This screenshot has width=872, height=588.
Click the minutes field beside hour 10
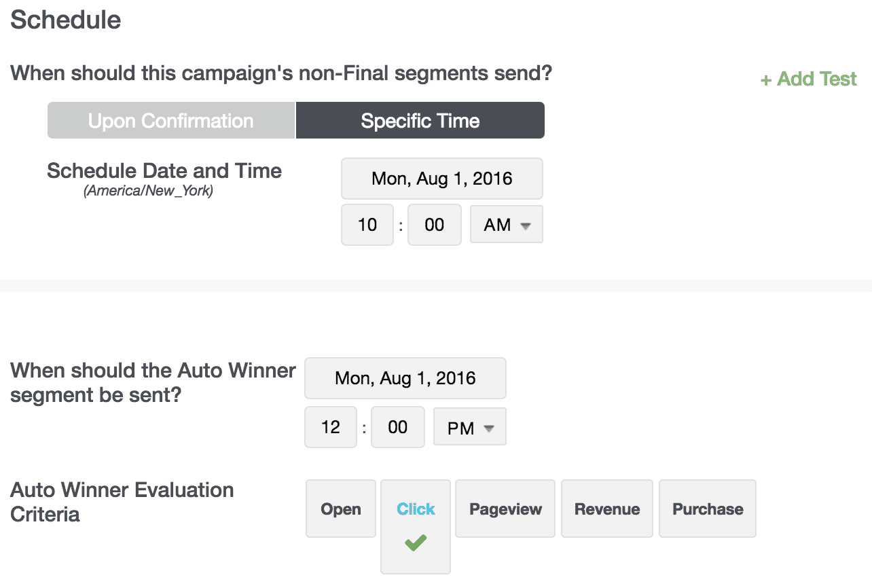[x=434, y=225]
